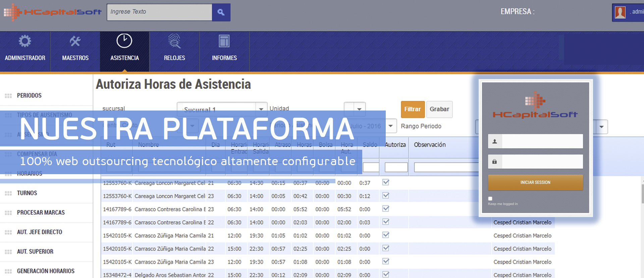
Task: Toggle Autoriza checkbox for first Careaga row
Action: [386, 183]
